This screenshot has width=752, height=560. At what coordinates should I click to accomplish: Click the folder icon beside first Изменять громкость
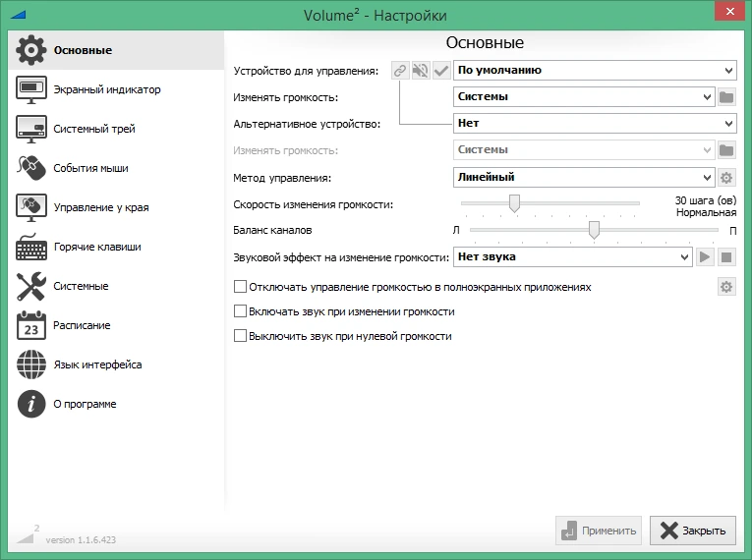pyautogui.click(x=726, y=97)
